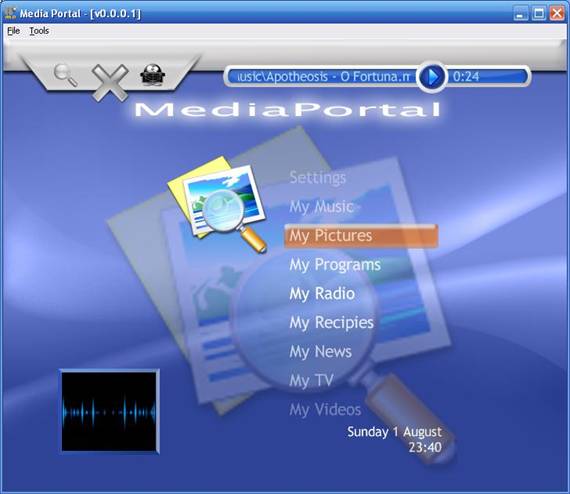This screenshot has width=570, height=494.
Task: Click the black robot-head icon in top panel
Action: [x=153, y=75]
